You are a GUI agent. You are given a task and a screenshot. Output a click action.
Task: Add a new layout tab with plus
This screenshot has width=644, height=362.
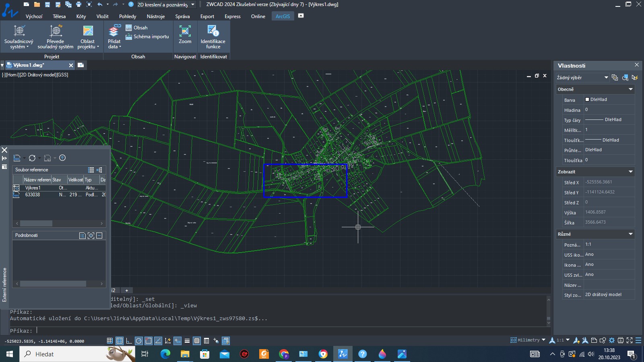[126, 290]
